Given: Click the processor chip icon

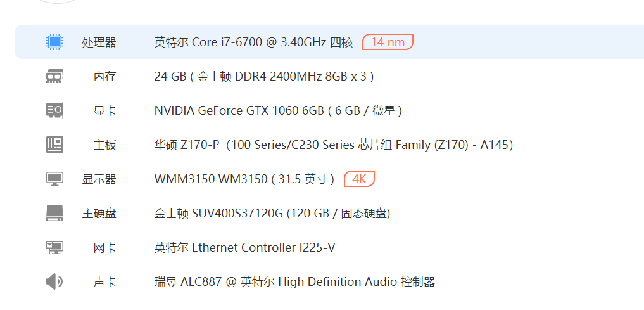Looking at the screenshot, I should pyautogui.click(x=55, y=42).
